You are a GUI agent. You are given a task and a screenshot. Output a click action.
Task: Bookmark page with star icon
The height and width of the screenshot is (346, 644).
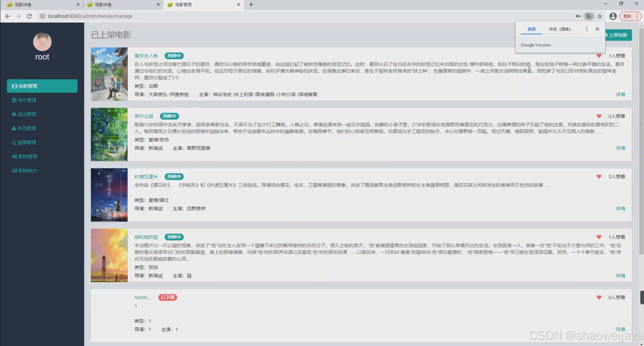click(600, 16)
